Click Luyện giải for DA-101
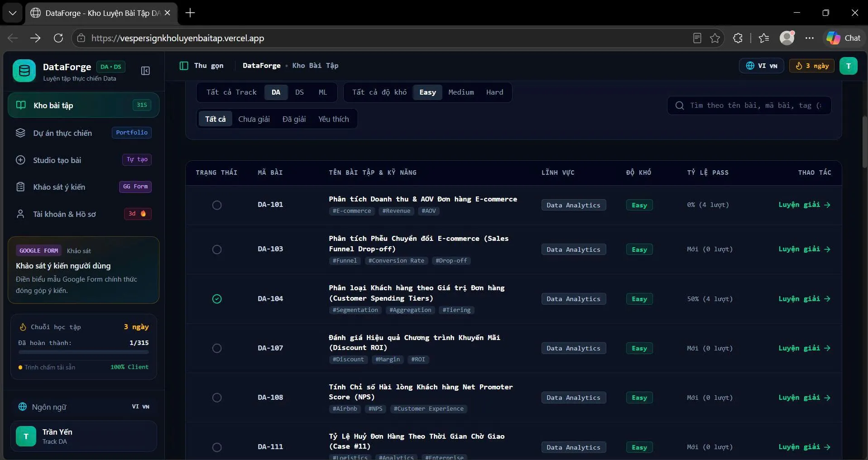The image size is (868, 460). click(x=804, y=205)
